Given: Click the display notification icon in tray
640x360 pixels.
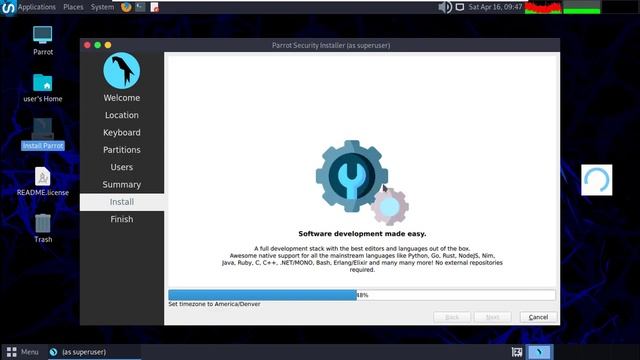Looking at the screenshot, I should (x=460, y=7).
